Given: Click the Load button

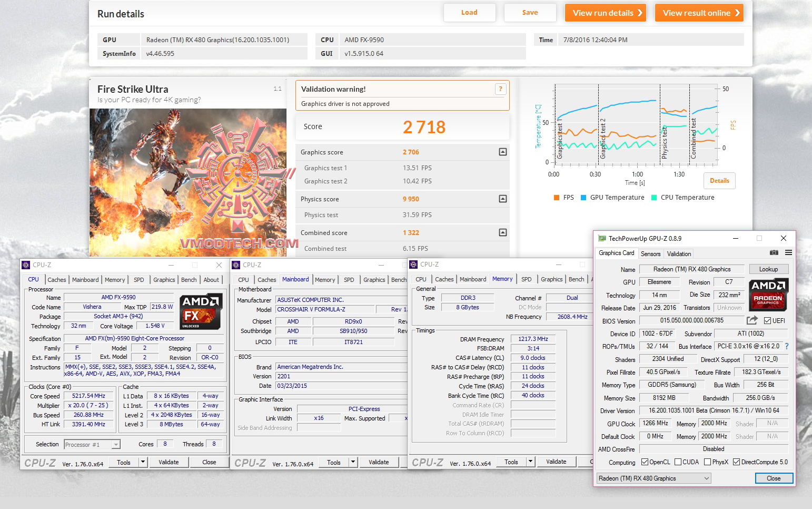Looking at the screenshot, I should (x=469, y=13).
